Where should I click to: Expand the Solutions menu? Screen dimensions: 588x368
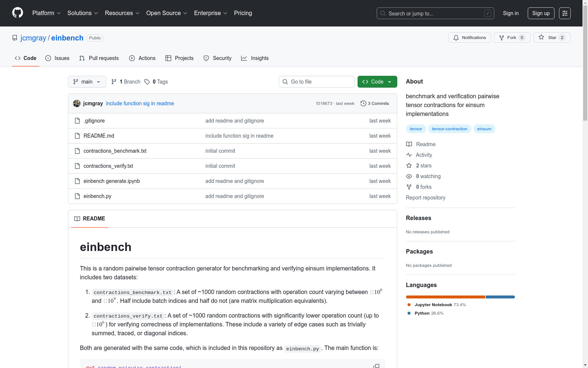coord(83,13)
